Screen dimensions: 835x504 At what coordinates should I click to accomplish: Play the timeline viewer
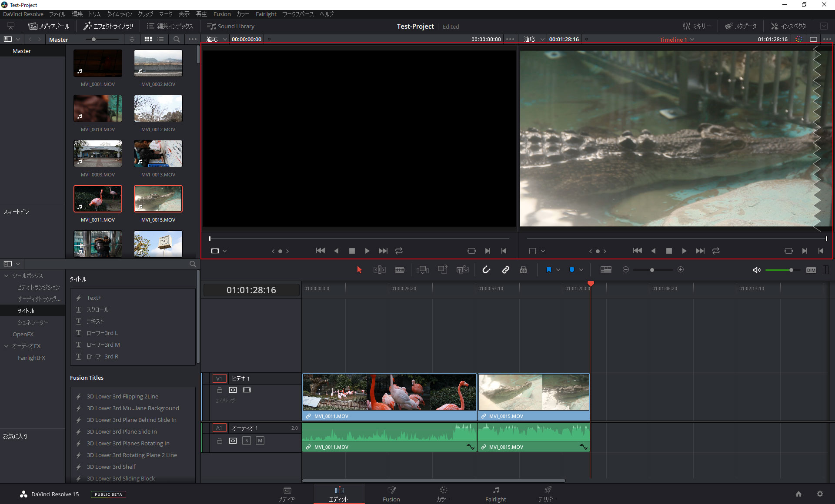[684, 251]
